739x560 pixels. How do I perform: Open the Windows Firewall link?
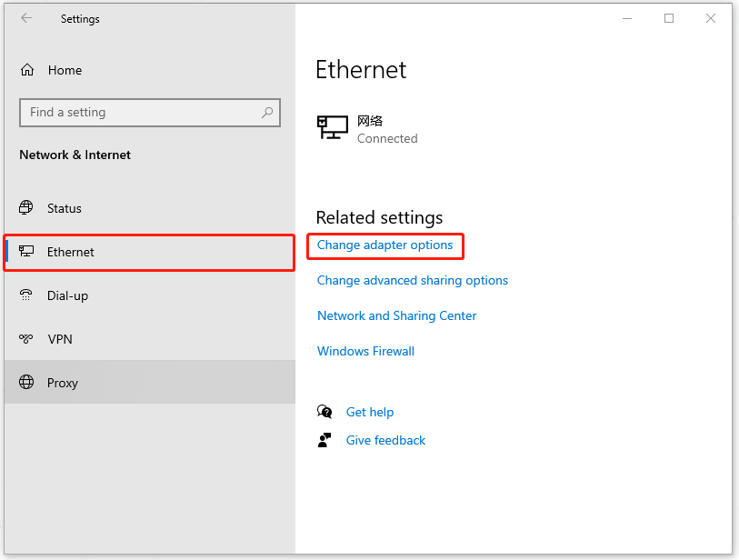pyautogui.click(x=365, y=351)
